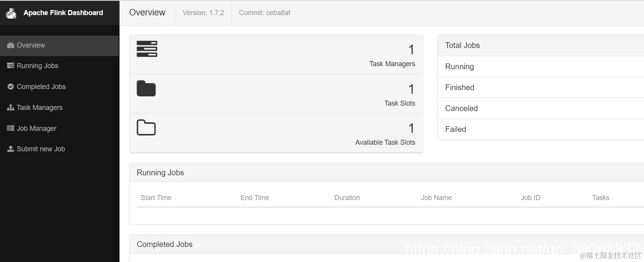Click the Finished row in Total Jobs
Image resolution: width=644 pixels, height=262 pixels.
pos(541,87)
